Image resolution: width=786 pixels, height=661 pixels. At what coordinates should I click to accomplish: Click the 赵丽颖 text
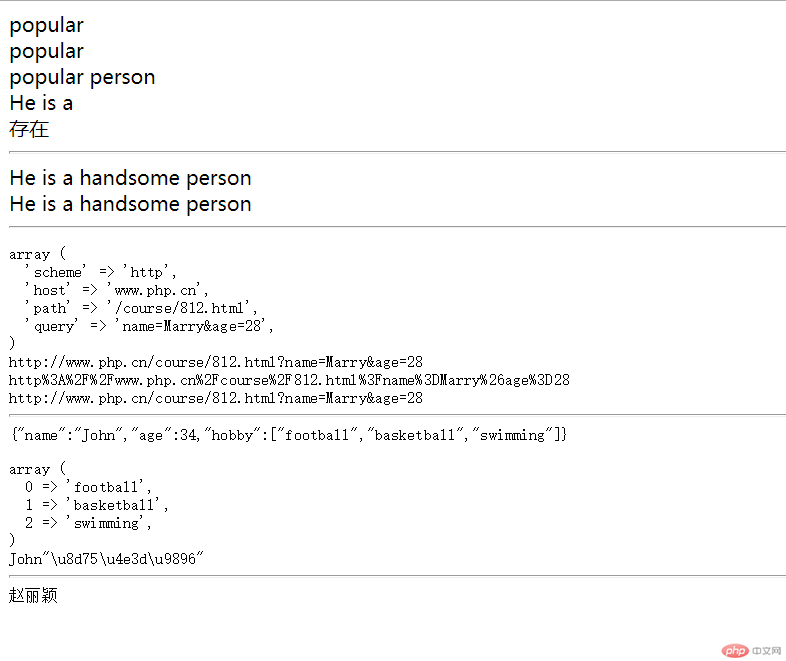tap(33, 596)
